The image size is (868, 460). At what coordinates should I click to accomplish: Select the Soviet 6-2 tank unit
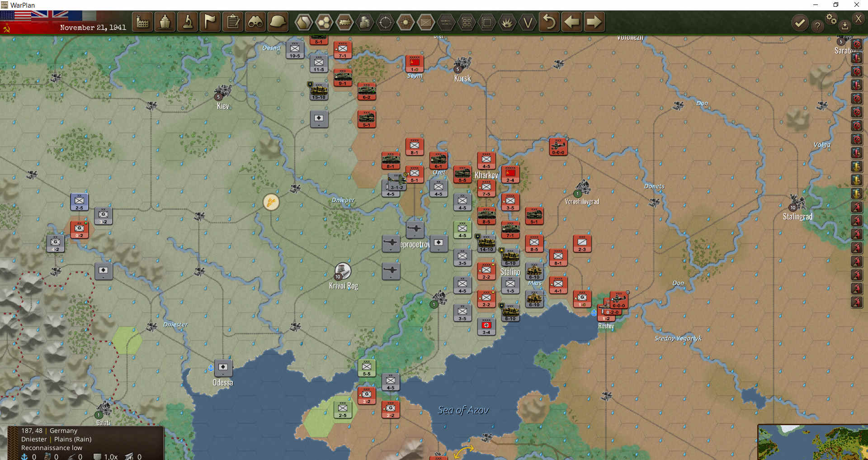point(367,91)
